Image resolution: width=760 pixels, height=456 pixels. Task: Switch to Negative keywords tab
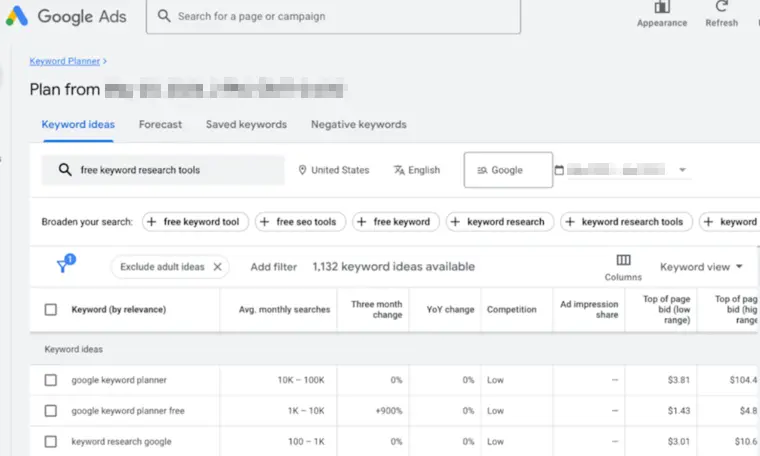[x=359, y=125]
